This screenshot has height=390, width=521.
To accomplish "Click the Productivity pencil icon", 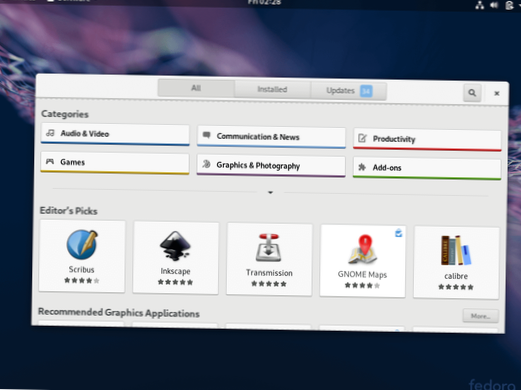I will (x=362, y=138).
